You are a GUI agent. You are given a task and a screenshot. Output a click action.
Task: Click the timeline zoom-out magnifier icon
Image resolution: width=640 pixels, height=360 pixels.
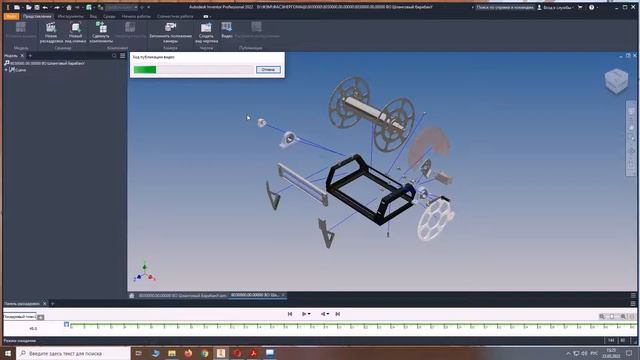(x=602, y=316)
